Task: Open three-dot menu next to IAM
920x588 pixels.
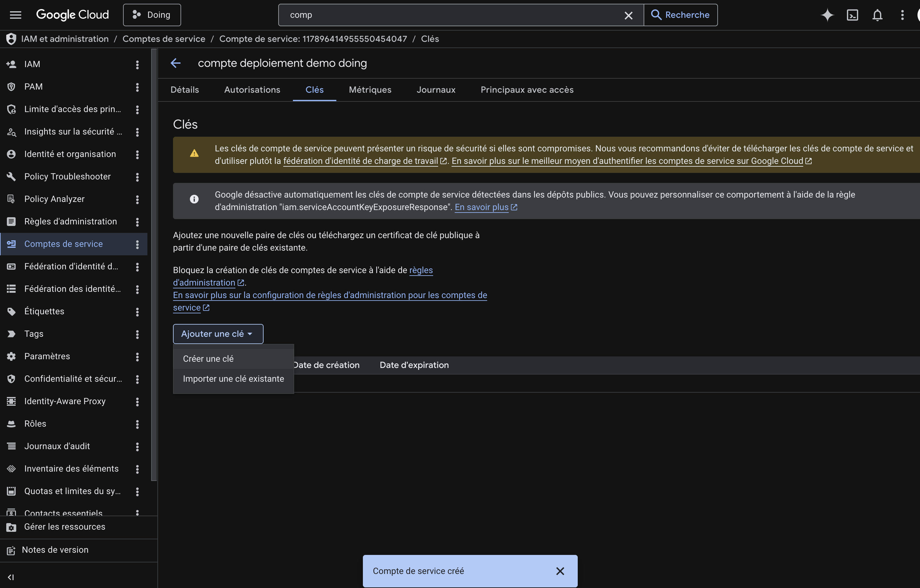Action: pyautogui.click(x=137, y=65)
